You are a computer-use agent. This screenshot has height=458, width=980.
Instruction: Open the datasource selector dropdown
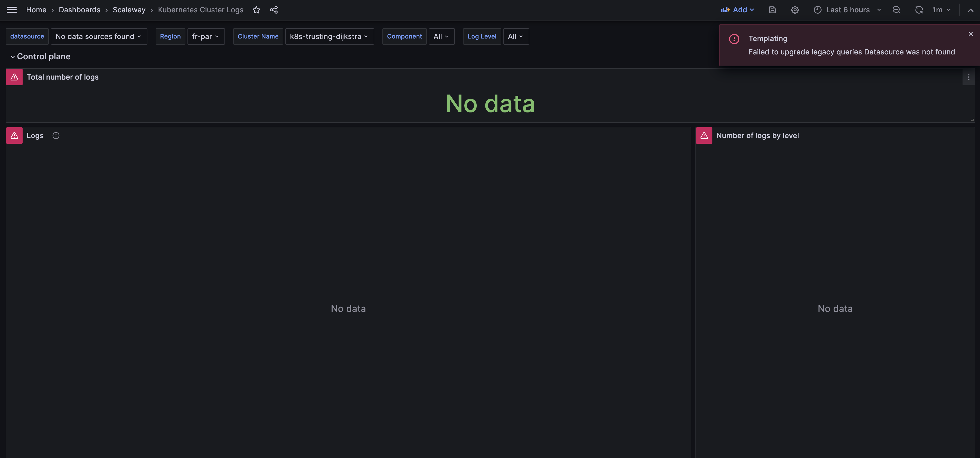(x=99, y=36)
